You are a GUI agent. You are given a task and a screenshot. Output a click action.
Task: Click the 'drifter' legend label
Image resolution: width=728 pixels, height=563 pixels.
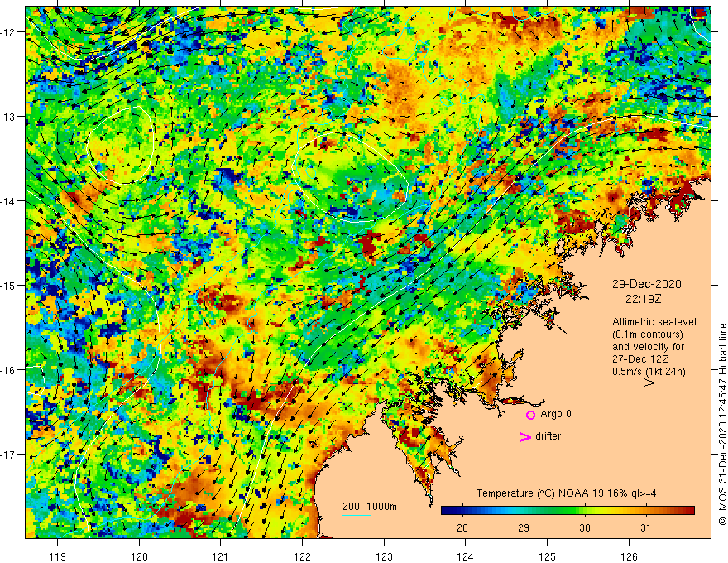(548, 436)
